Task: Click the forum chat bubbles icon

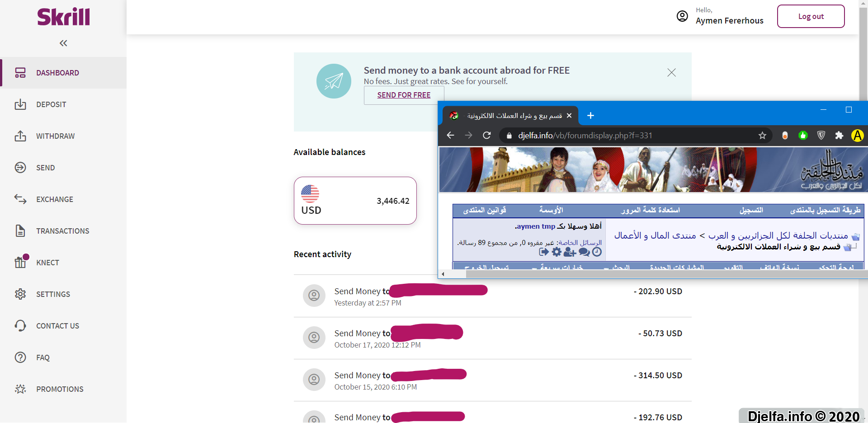Action: [x=584, y=252]
